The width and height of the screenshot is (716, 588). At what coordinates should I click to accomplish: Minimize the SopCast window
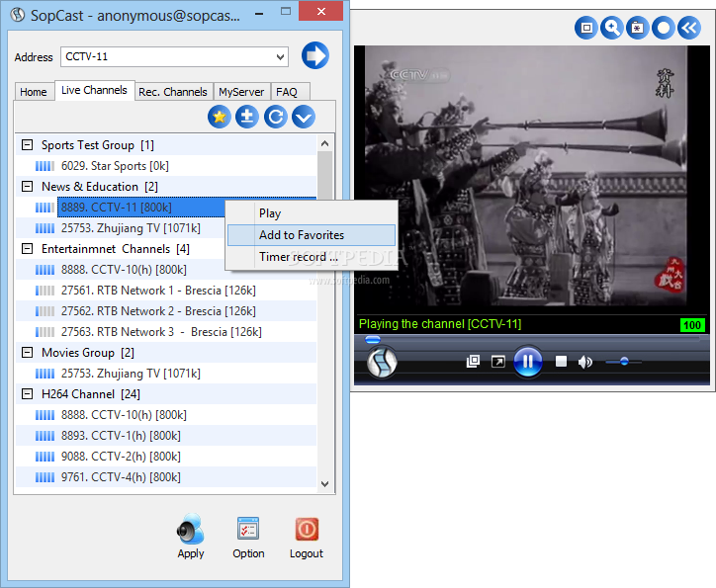click(x=259, y=14)
